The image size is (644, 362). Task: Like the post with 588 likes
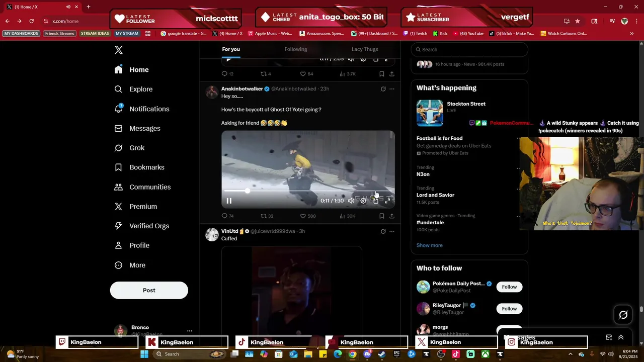coord(308,216)
